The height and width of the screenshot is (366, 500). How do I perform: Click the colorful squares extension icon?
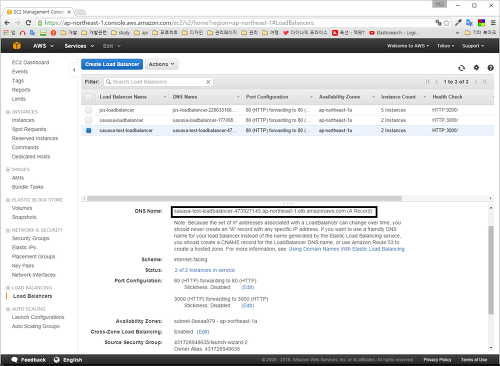click(481, 23)
